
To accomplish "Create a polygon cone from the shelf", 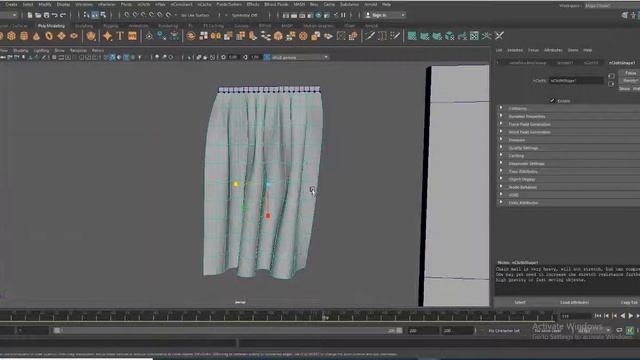I will [36, 36].
